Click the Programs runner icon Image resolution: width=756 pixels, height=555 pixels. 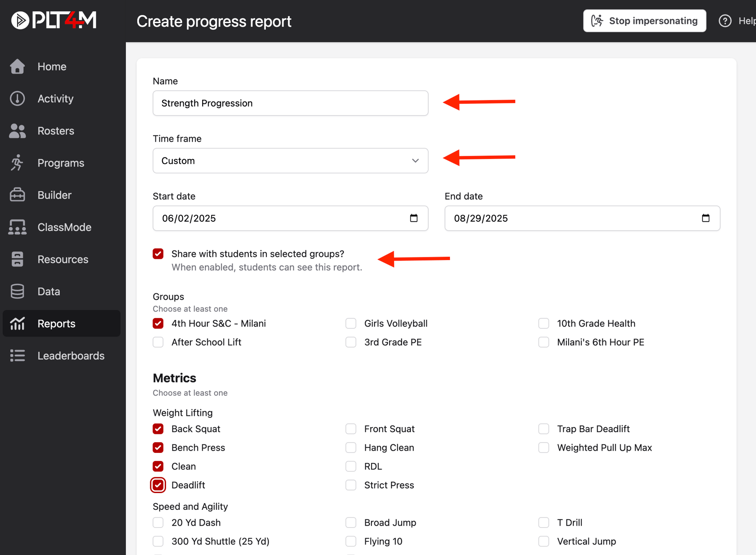pyautogui.click(x=18, y=163)
